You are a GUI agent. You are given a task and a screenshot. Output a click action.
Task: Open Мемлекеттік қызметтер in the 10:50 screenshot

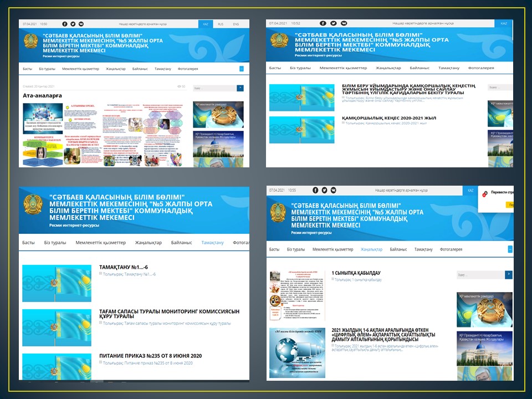pos(80,69)
